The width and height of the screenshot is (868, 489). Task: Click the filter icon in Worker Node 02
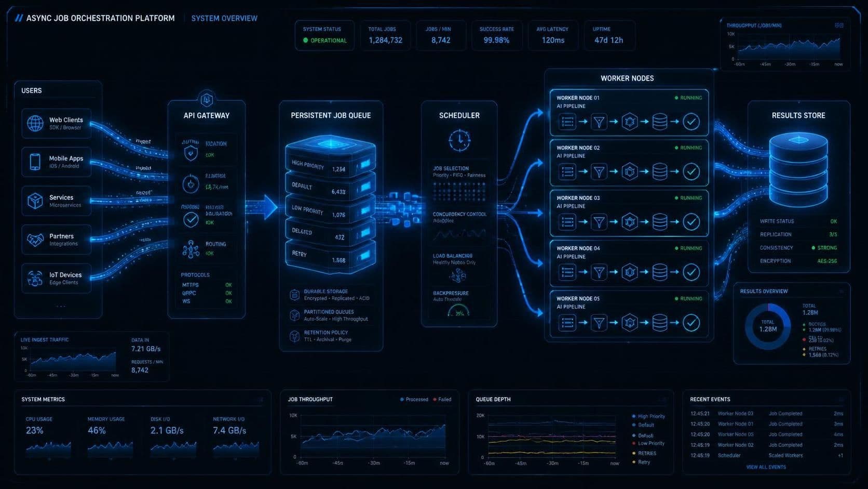point(599,171)
